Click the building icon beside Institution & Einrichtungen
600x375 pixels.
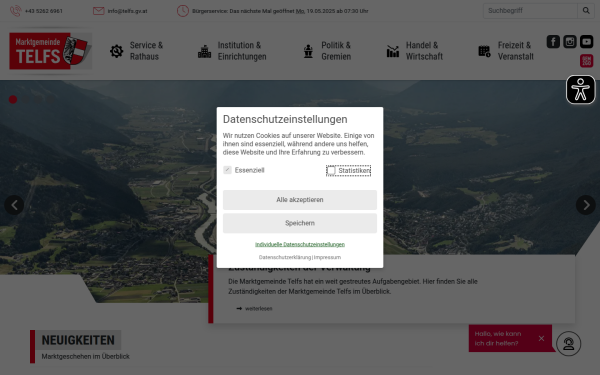(x=204, y=51)
